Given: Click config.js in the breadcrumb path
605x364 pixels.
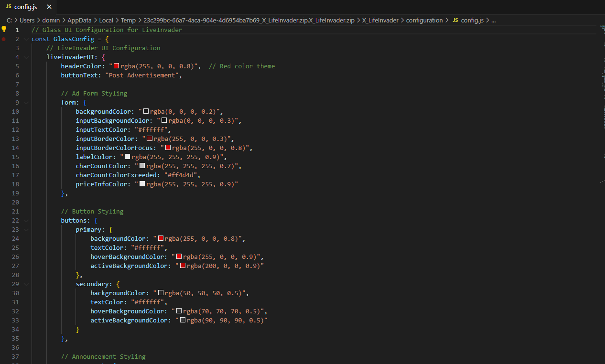Looking at the screenshot, I should pyautogui.click(x=472, y=20).
